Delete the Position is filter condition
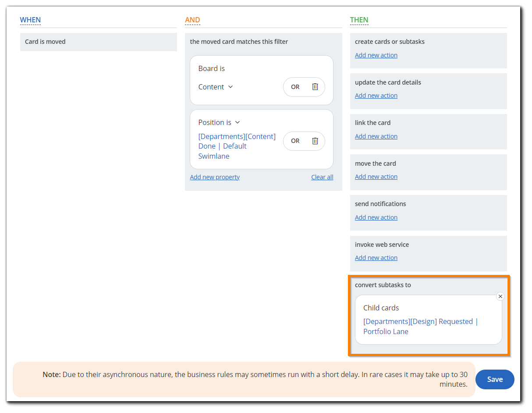 click(315, 141)
